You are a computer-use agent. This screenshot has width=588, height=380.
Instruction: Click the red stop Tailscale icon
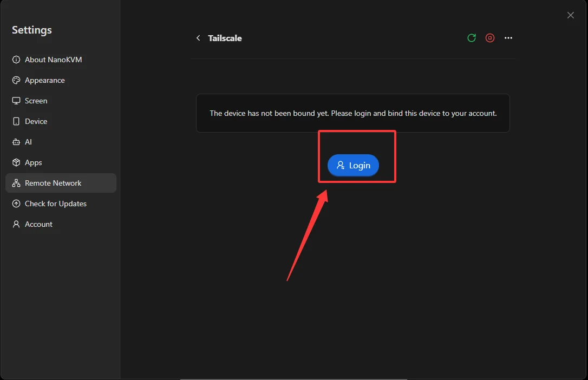click(490, 38)
